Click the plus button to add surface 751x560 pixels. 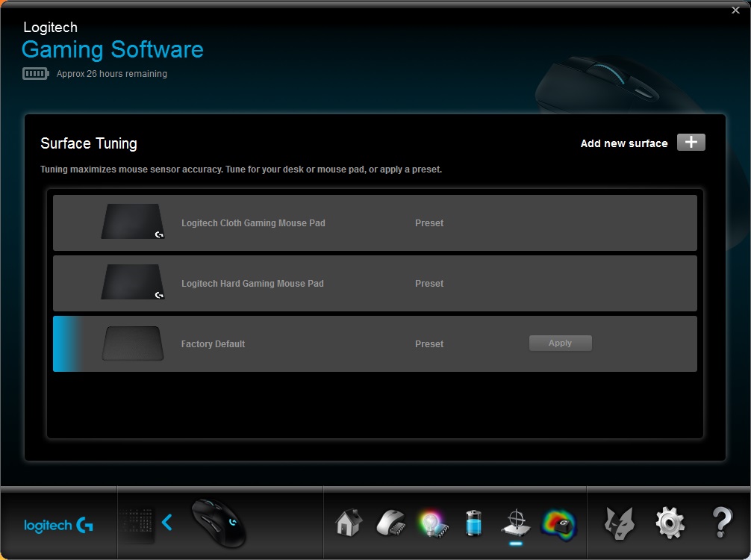[x=691, y=143]
